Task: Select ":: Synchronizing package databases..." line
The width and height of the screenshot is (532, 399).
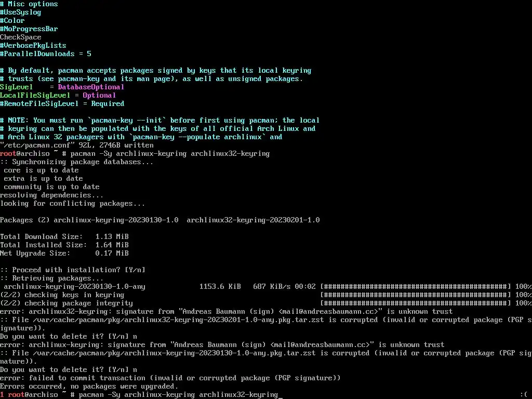Action: click(x=77, y=162)
